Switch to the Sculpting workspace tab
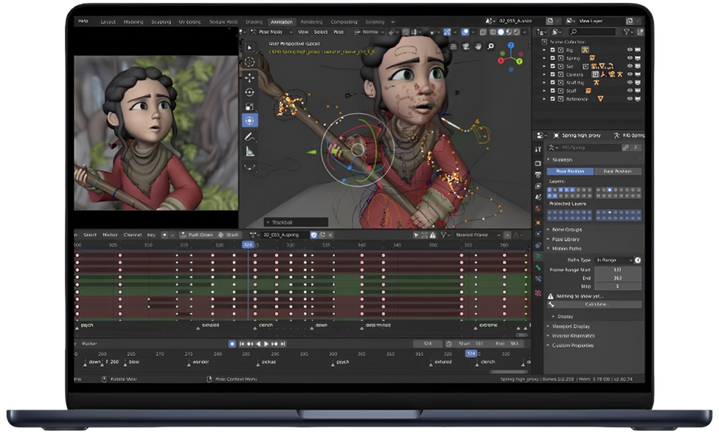Viewport: 719px width, 437px height. coord(161,22)
